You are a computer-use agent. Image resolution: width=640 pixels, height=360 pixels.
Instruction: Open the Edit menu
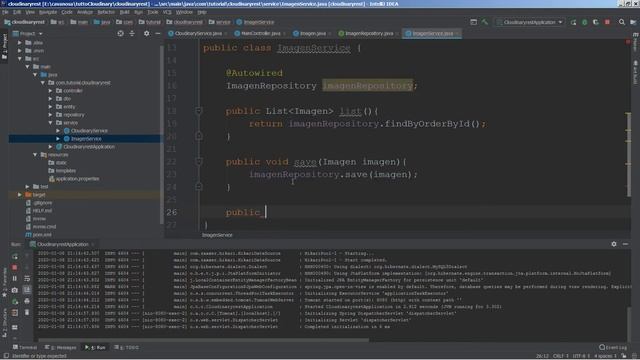17,12
